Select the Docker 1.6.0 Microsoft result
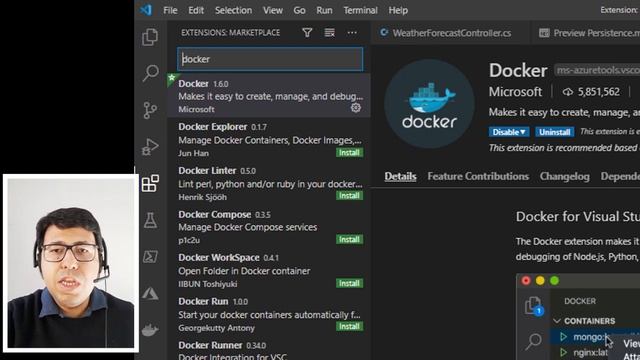Viewport: 640px width, 360px height. [269, 96]
